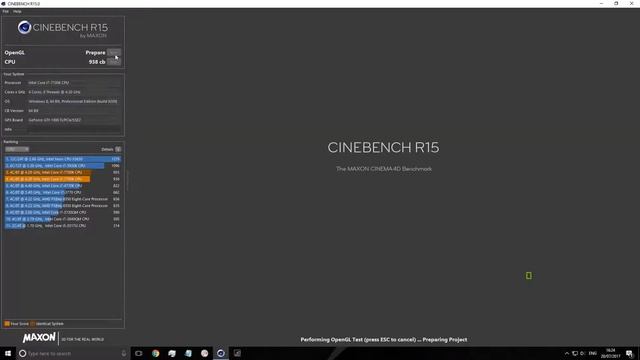Select rank 1 Intel Xeon row
Viewport: 640px width, 360px height.
coord(63,159)
